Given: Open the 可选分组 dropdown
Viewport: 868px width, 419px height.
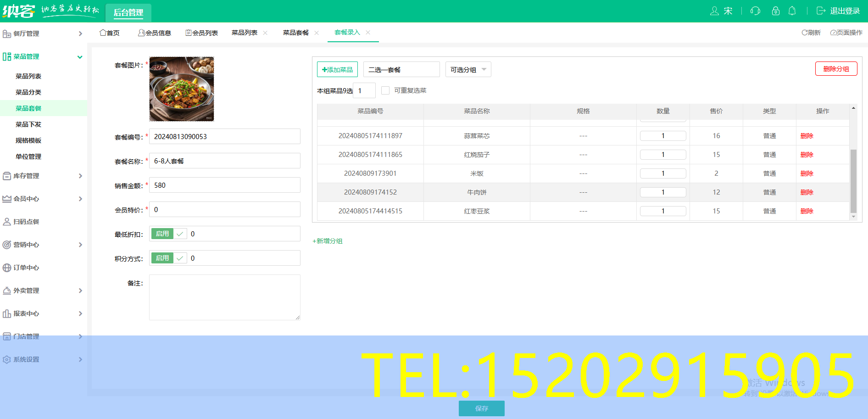Looking at the screenshot, I should point(468,69).
